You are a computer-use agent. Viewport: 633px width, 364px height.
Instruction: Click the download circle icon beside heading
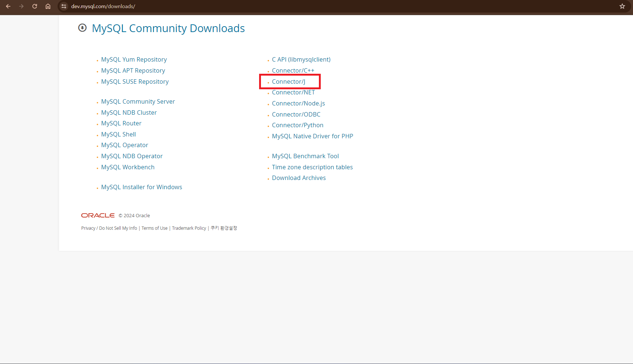82,28
